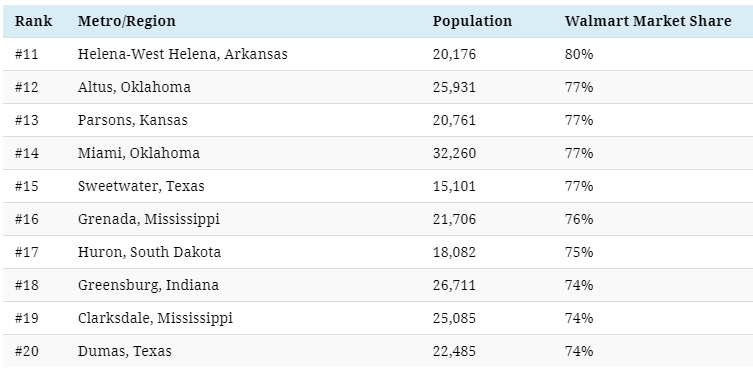The height and width of the screenshot is (368, 753).
Task: Click population figure 32,260
Action: [x=454, y=153]
